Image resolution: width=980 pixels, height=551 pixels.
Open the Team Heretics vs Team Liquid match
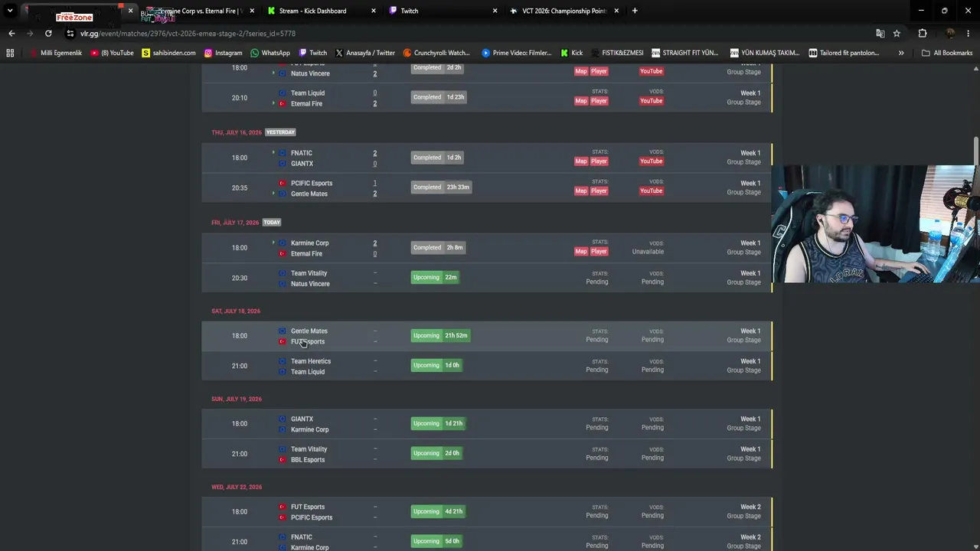(x=487, y=366)
